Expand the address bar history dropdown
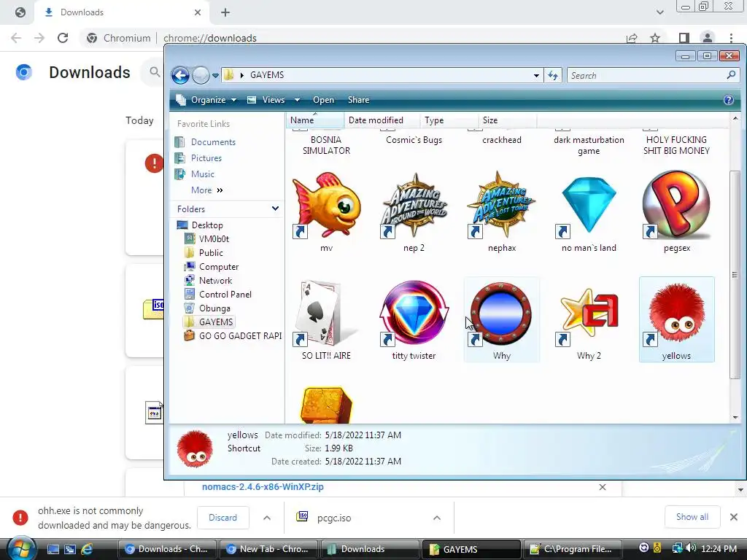The width and height of the screenshot is (747, 560). (x=536, y=75)
